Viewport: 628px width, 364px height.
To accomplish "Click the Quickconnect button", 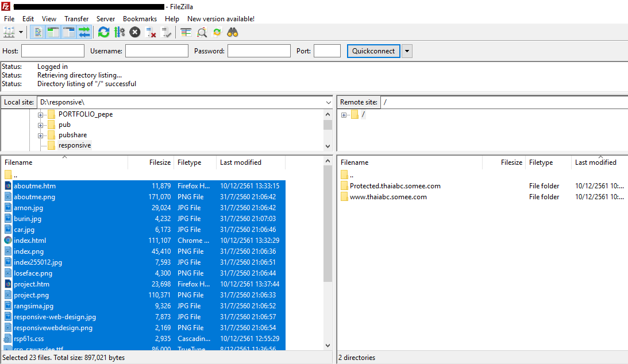I will 373,51.
